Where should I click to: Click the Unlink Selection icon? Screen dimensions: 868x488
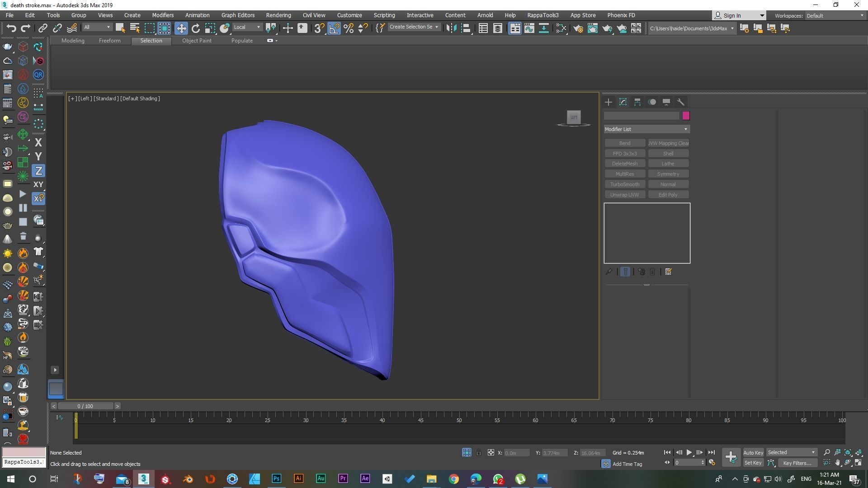point(57,28)
